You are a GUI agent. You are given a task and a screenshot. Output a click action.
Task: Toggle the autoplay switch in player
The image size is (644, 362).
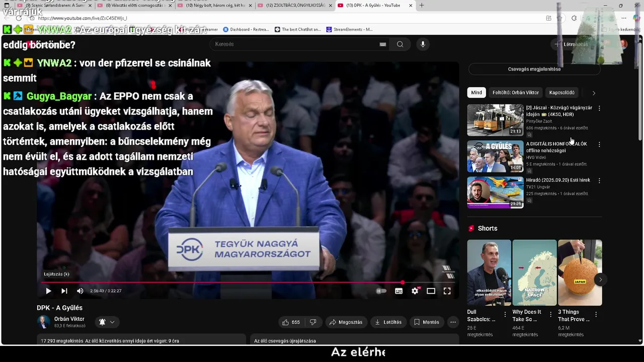(x=381, y=291)
